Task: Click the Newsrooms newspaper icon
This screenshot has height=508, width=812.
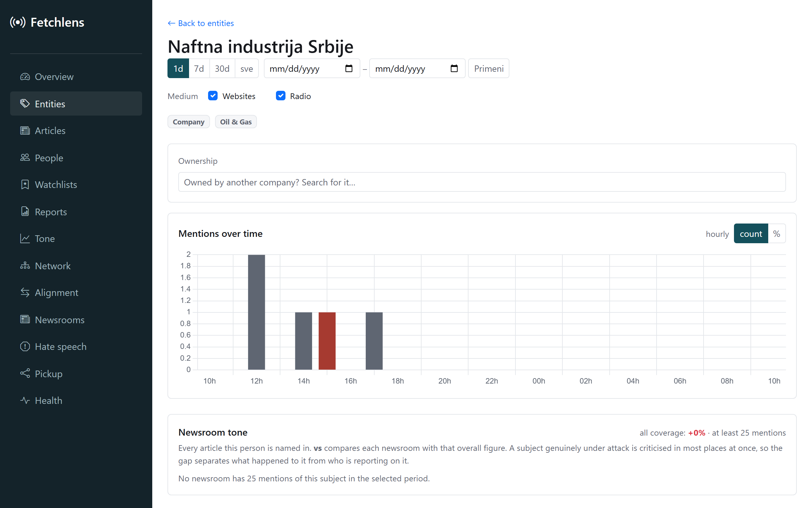Action: tap(25, 319)
